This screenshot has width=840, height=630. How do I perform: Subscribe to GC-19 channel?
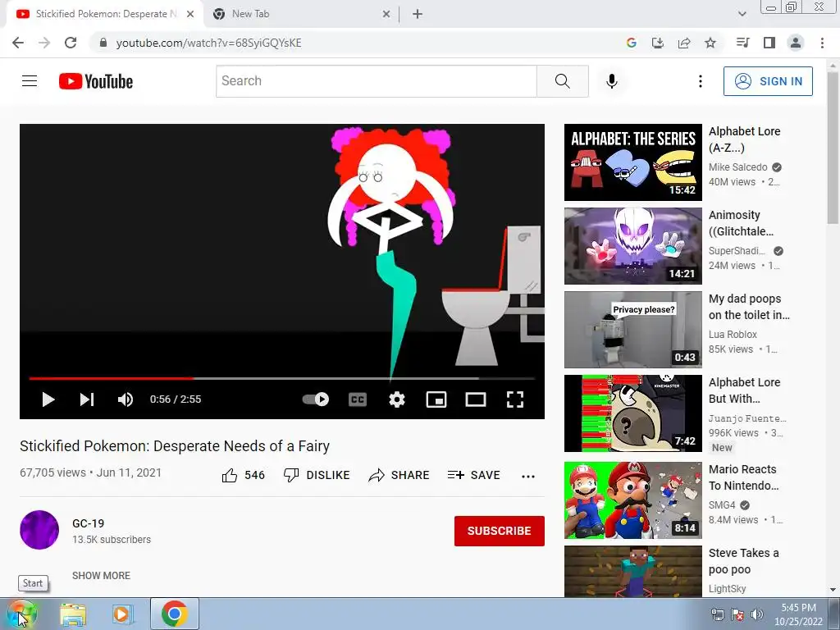pos(500,531)
